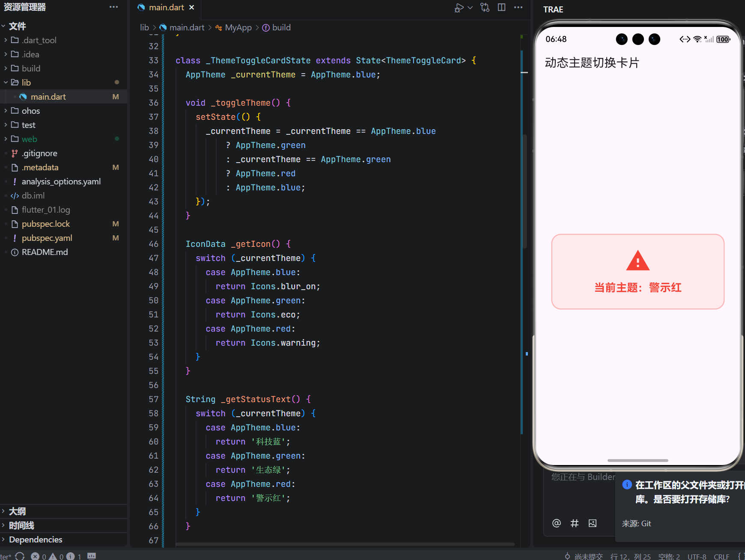Click the # context icon in chat

pos(575,523)
